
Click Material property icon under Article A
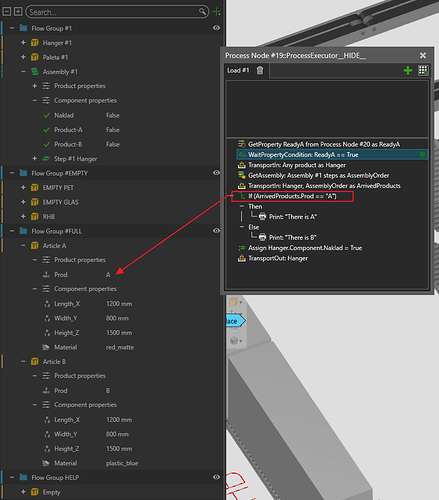[x=46, y=347]
